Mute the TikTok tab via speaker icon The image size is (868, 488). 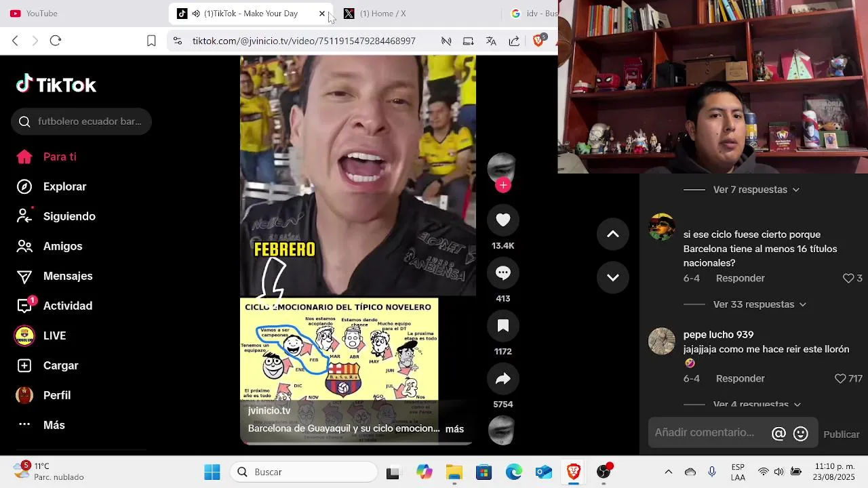pyautogui.click(x=196, y=14)
